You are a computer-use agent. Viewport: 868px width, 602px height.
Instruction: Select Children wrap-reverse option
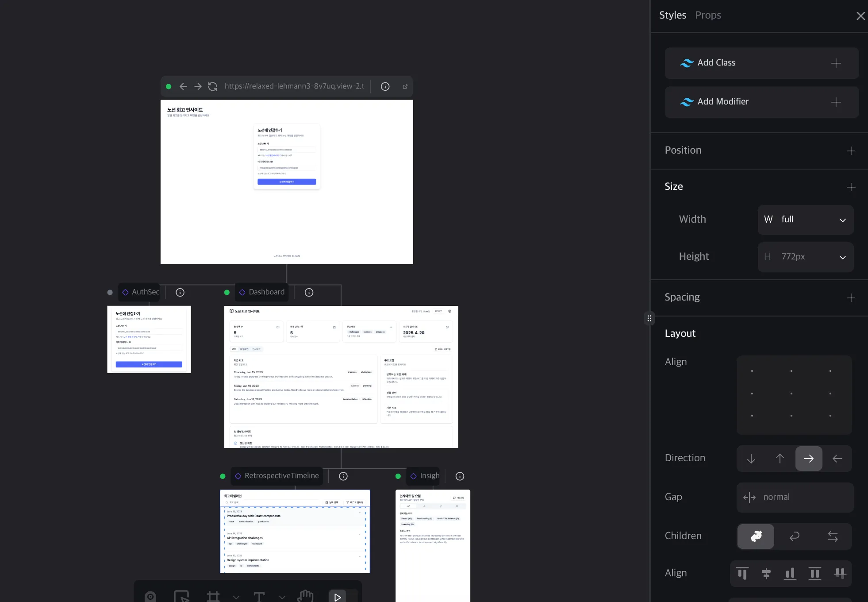[833, 536]
